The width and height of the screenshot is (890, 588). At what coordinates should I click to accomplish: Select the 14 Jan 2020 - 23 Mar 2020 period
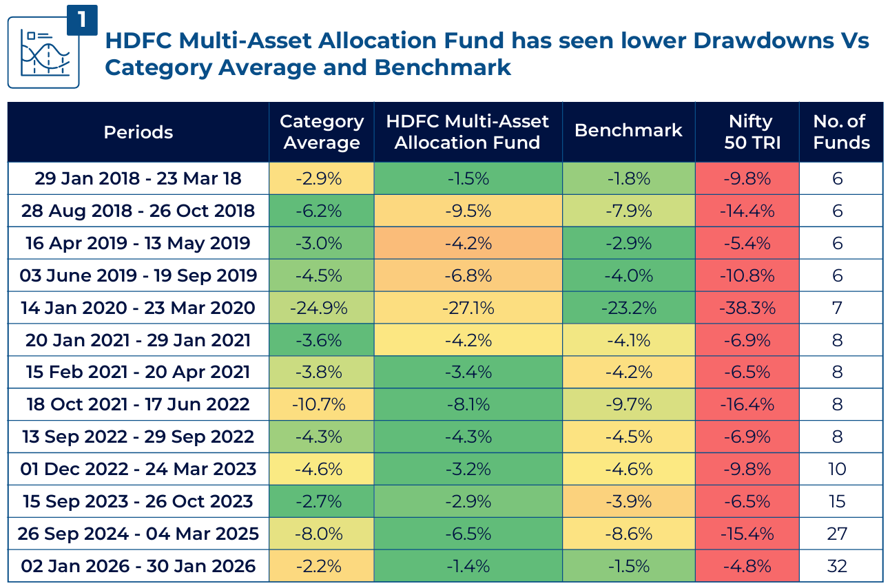click(138, 308)
